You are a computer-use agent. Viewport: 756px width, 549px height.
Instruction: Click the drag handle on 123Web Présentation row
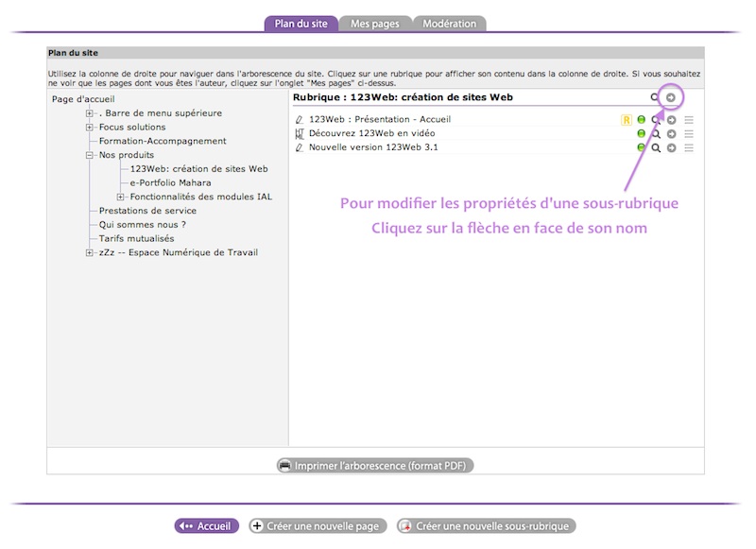coord(689,120)
